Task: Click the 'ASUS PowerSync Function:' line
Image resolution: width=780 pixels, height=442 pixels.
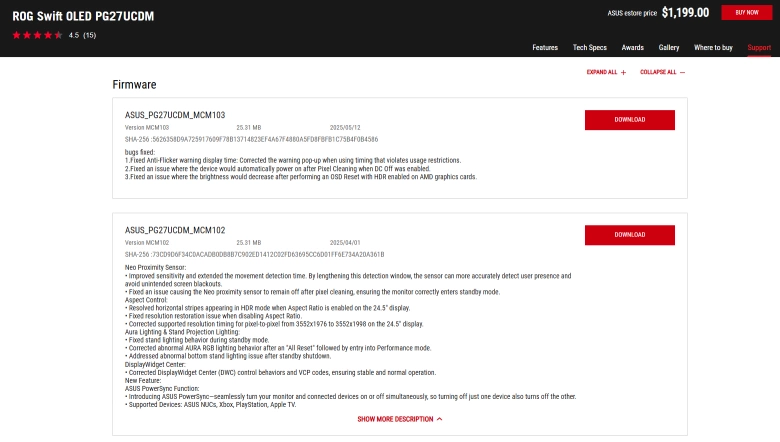Action: [162, 389]
